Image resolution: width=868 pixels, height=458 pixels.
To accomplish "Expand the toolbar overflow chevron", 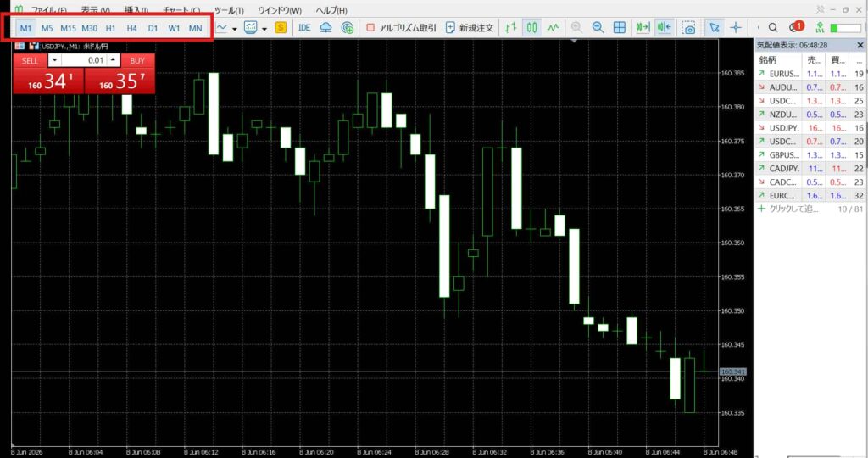I will (x=758, y=27).
